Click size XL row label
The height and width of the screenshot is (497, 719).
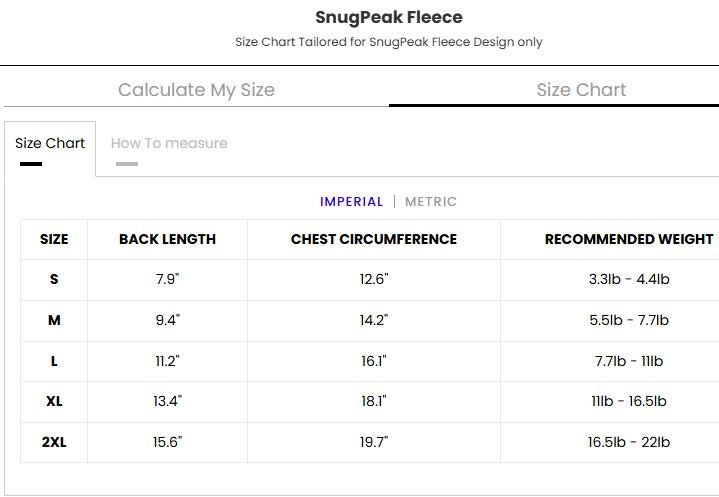coord(54,401)
